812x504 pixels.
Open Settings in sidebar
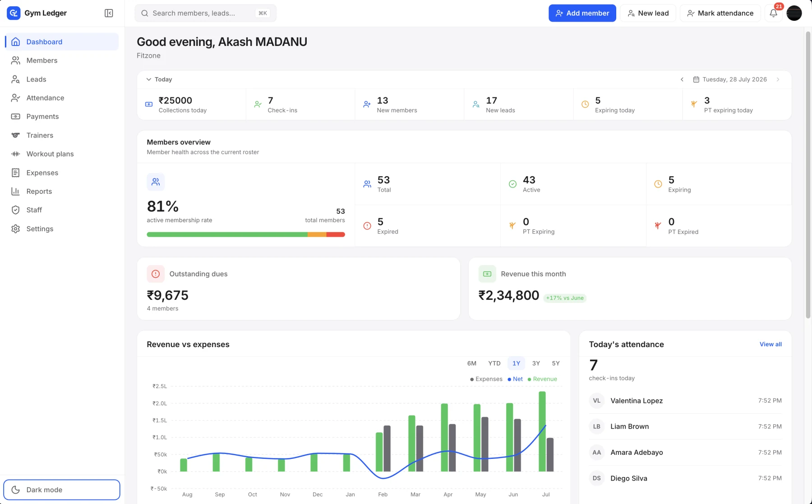pyautogui.click(x=62, y=229)
